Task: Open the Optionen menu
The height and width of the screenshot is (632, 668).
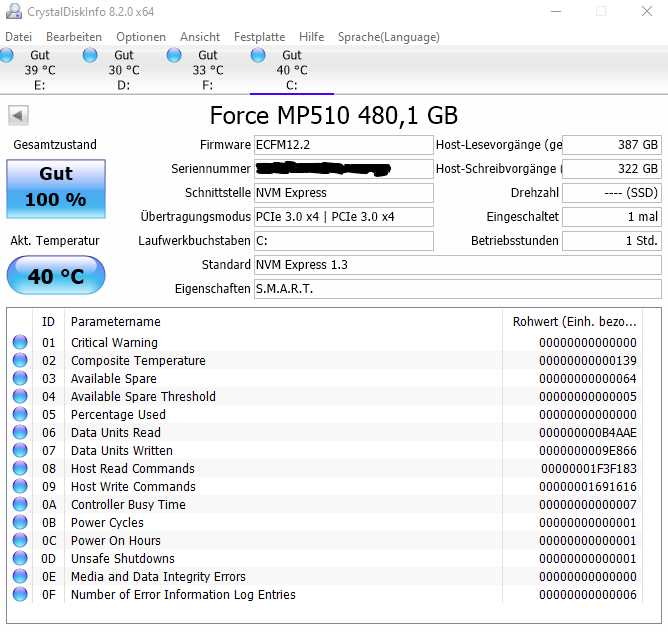Action: pos(141,37)
